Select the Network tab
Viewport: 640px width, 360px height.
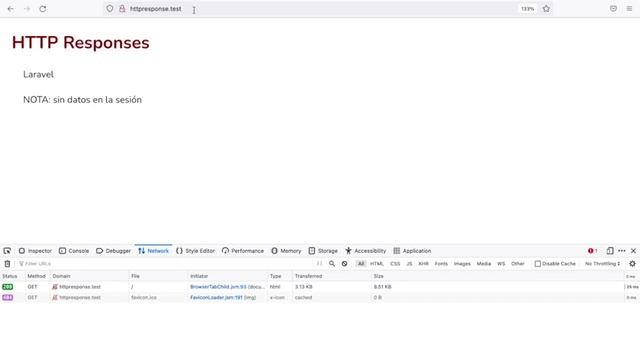(x=153, y=251)
